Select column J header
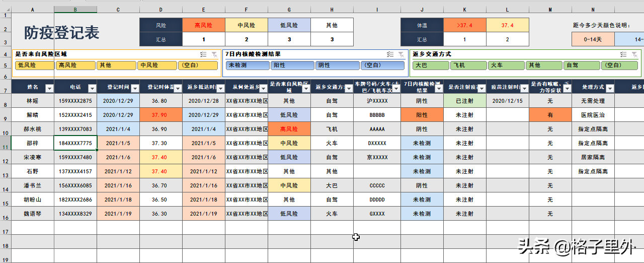The width and height of the screenshot is (644, 263). [422, 10]
